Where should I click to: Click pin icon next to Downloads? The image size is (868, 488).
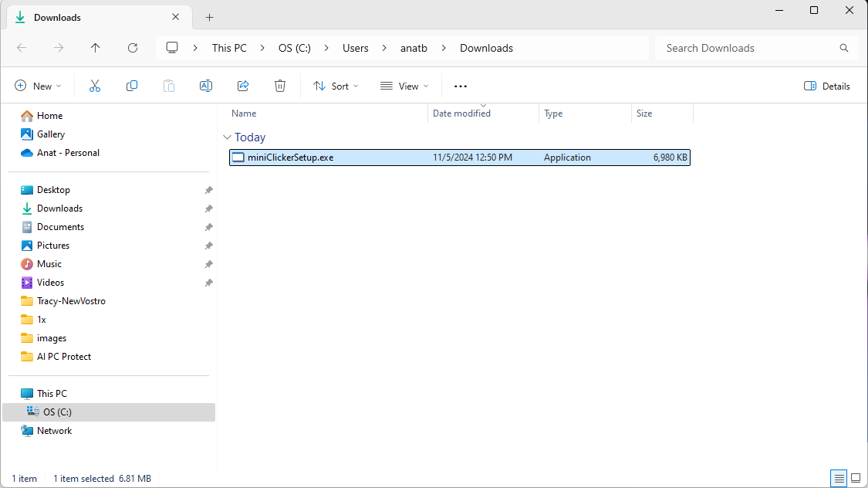(208, 208)
